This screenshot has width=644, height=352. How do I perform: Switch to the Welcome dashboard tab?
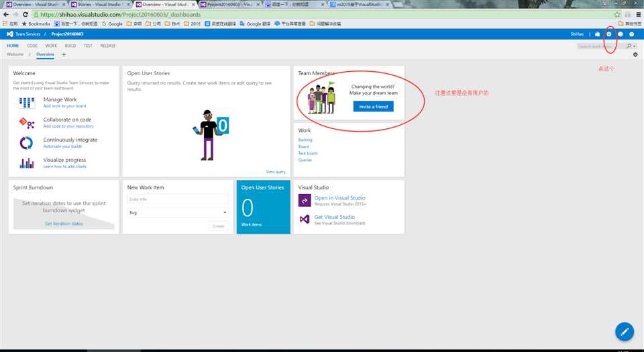pyautogui.click(x=15, y=54)
